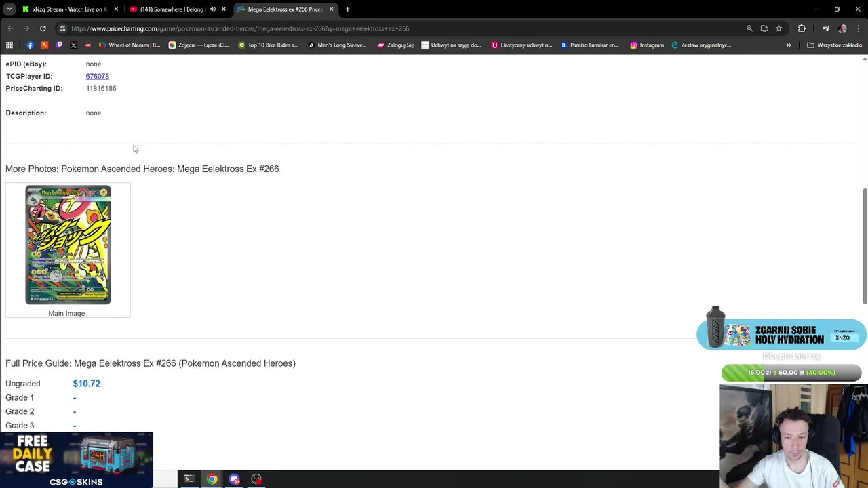Open the terminal icon in taskbar
Image resolution: width=868 pixels, height=488 pixels.
(x=189, y=479)
